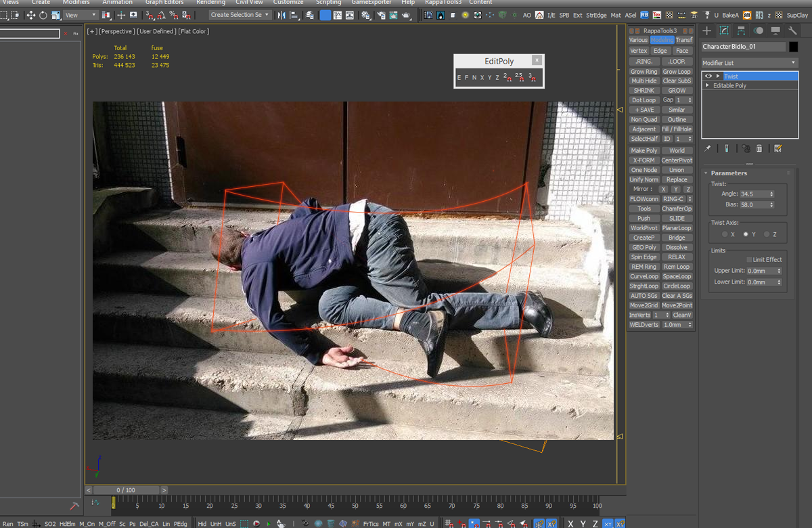The height and width of the screenshot is (528, 812).
Task: Click the orange sm toolbar icon
Action: tap(747, 15)
